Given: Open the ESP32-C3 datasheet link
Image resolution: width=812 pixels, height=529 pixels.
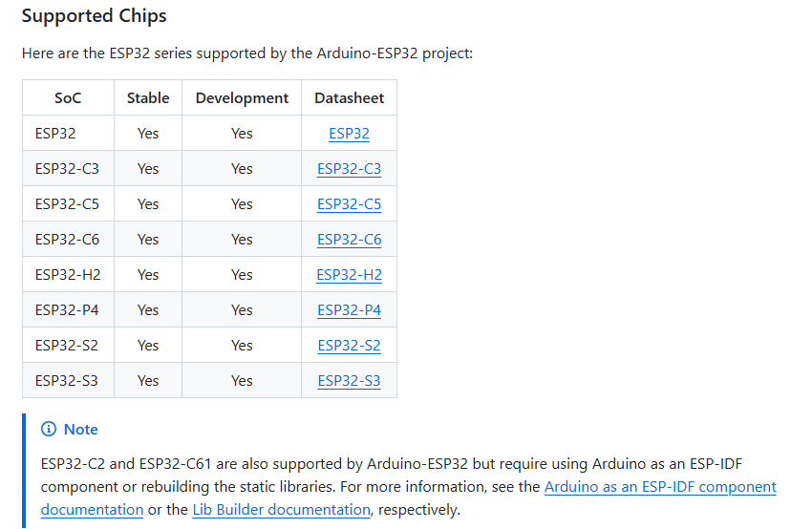Looking at the screenshot, I should [349, 169].
